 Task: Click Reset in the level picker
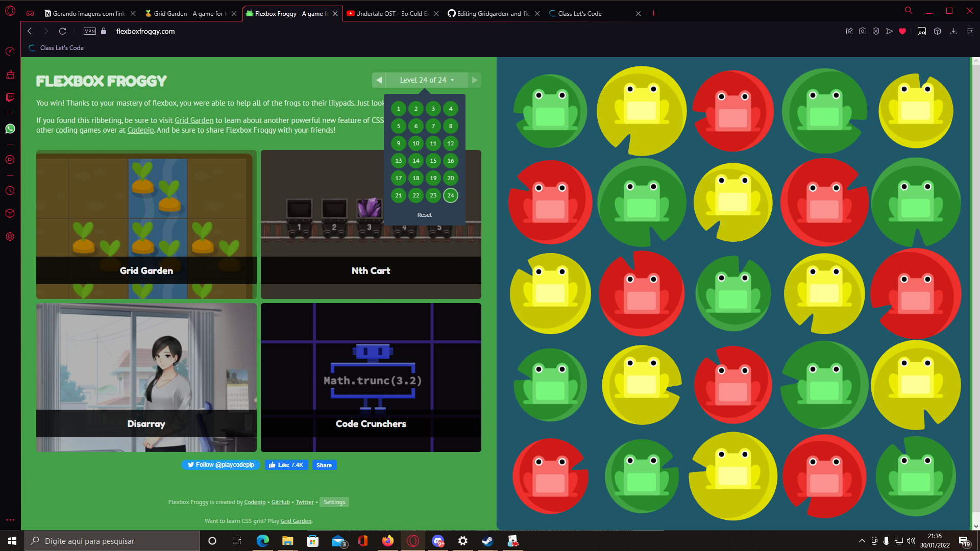click(x=424, y=214)
